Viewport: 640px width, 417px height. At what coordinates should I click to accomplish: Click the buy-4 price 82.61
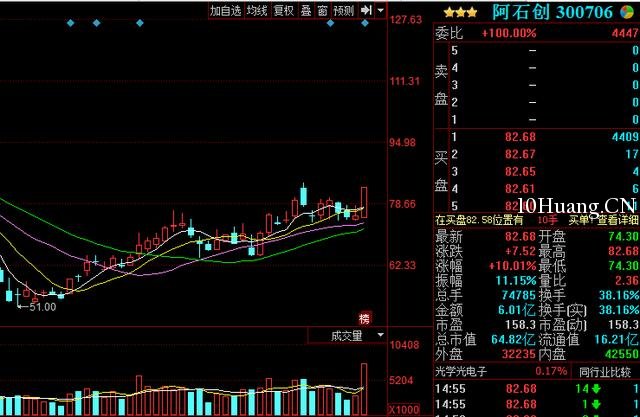click(520, 189)
